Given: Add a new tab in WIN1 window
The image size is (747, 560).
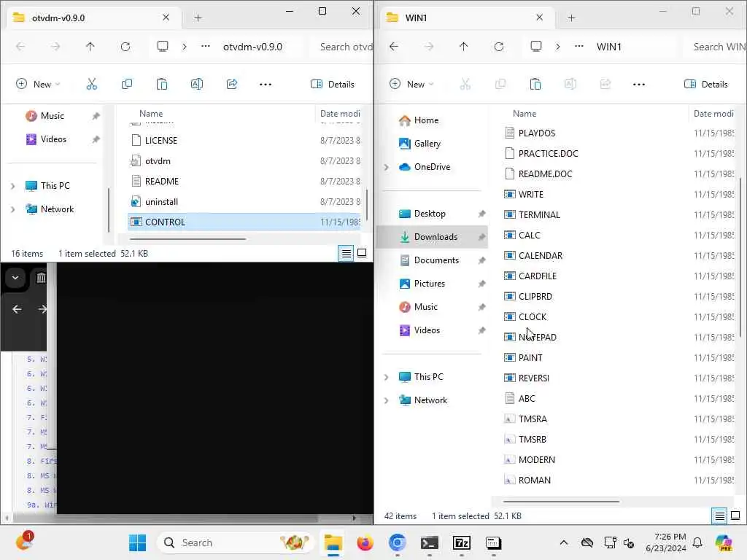Looking at the screenshot, I should pyautogui.click(x=572, y=18).
